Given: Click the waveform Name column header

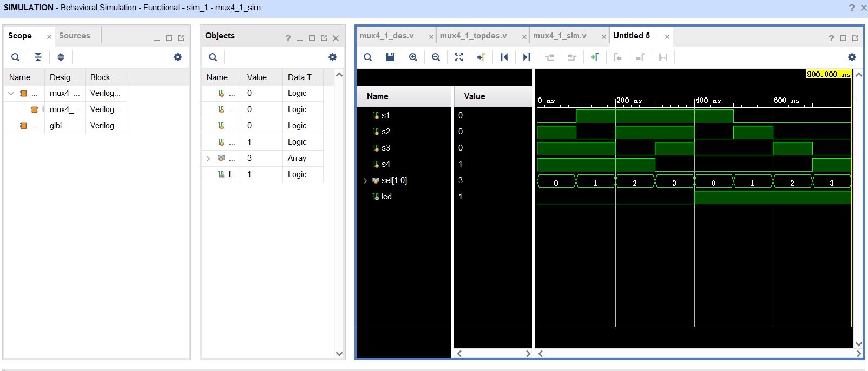Looking at the screenshot, I should click(x=404, y=96).
